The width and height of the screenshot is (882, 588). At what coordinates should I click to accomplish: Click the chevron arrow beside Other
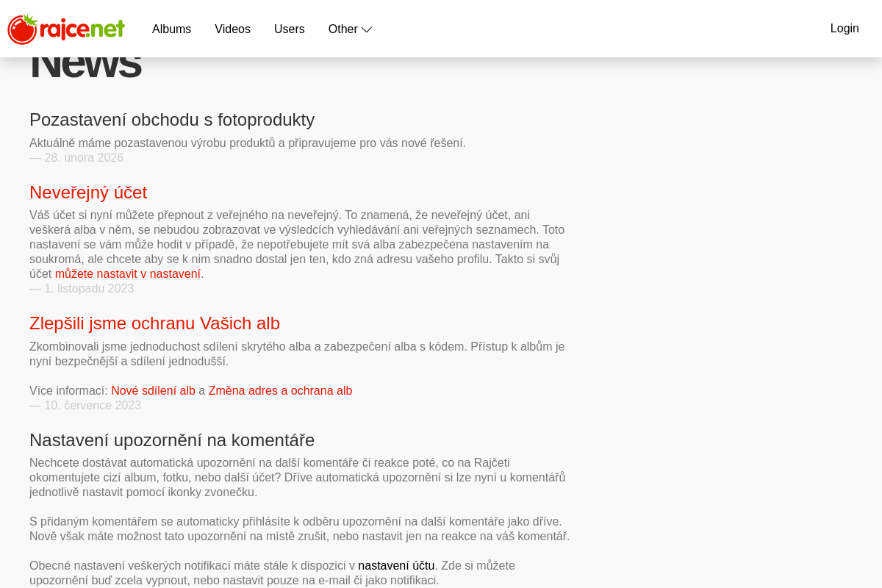(x=367, y=30)
